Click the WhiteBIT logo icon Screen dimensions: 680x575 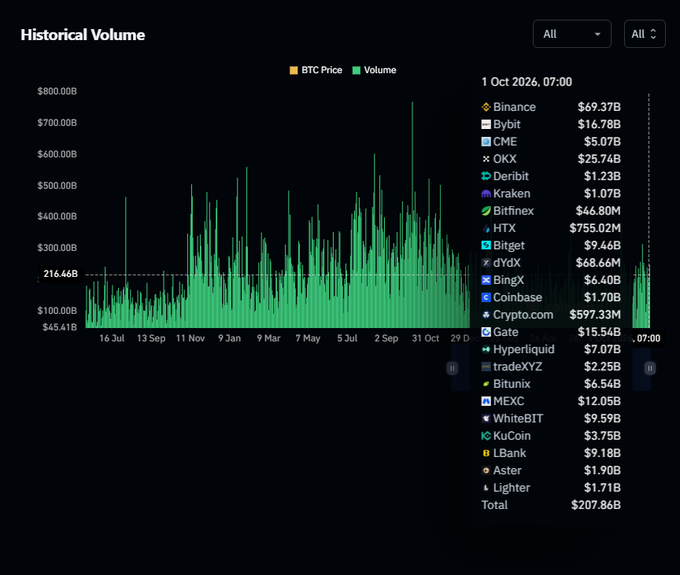[x=486, y=418]
